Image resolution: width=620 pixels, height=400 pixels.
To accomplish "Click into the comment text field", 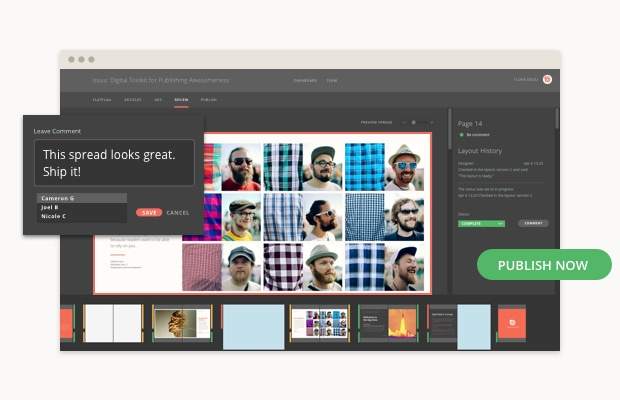I will pyautogui.click(x=113, y=161).
